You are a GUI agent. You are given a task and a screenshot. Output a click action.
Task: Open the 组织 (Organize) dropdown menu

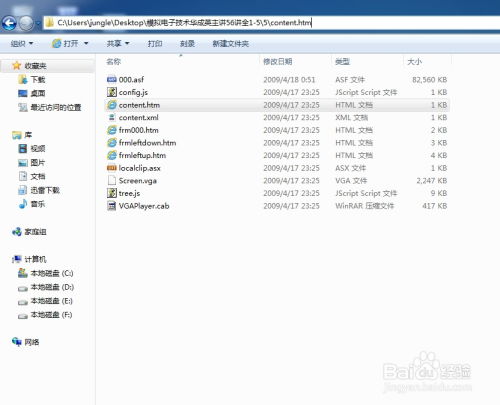(22, 44)
